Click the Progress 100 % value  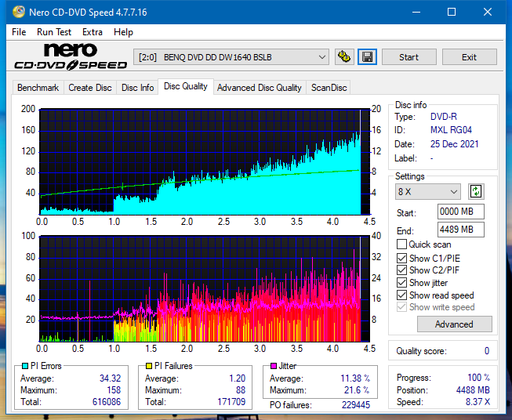pyautogui.click(x=479, y=378)
